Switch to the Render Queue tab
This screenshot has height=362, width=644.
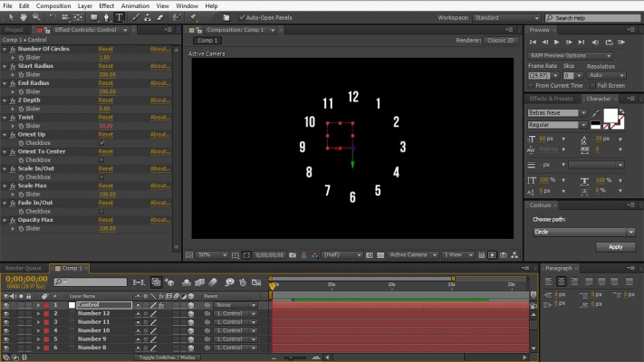pos(23,269)
